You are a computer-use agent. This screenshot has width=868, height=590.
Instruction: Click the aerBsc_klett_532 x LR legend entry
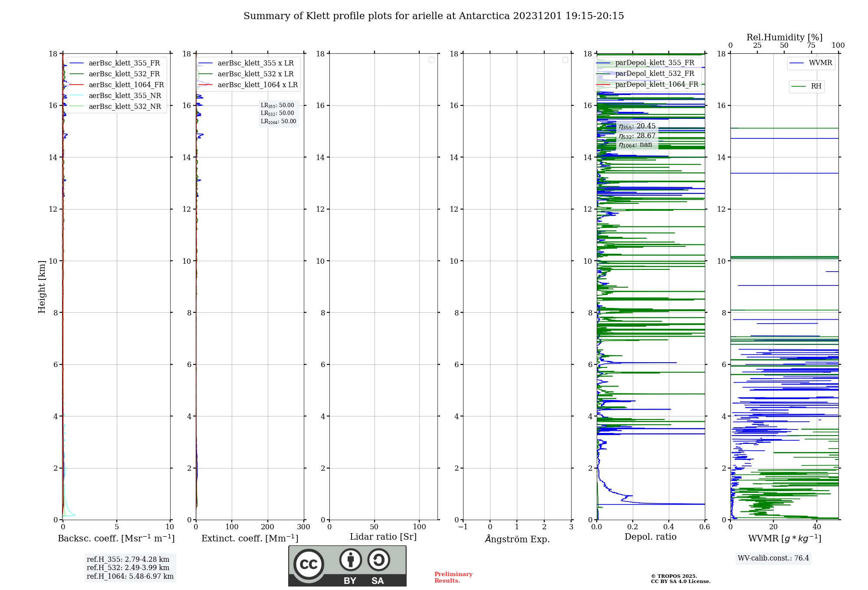(x=255, y=74)
